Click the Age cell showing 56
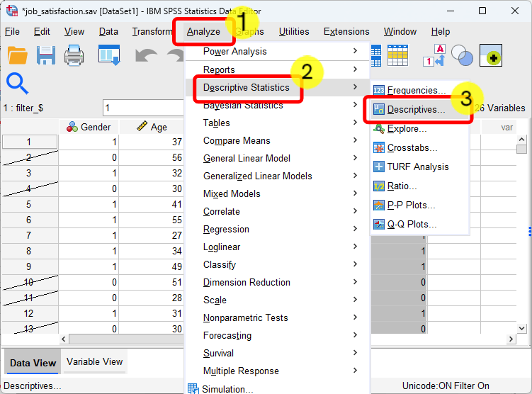This screenshot has width=532, height=394. coord(152,157)
